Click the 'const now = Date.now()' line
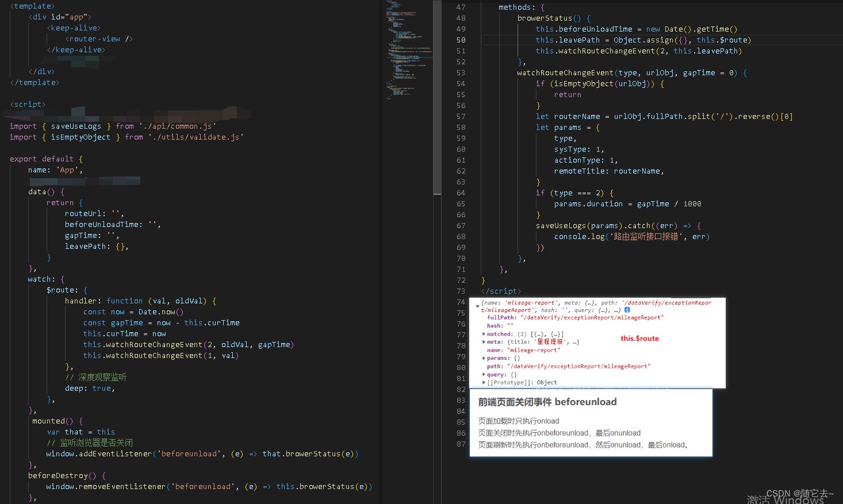Screen dimensions: 843x504 point(133,312)
